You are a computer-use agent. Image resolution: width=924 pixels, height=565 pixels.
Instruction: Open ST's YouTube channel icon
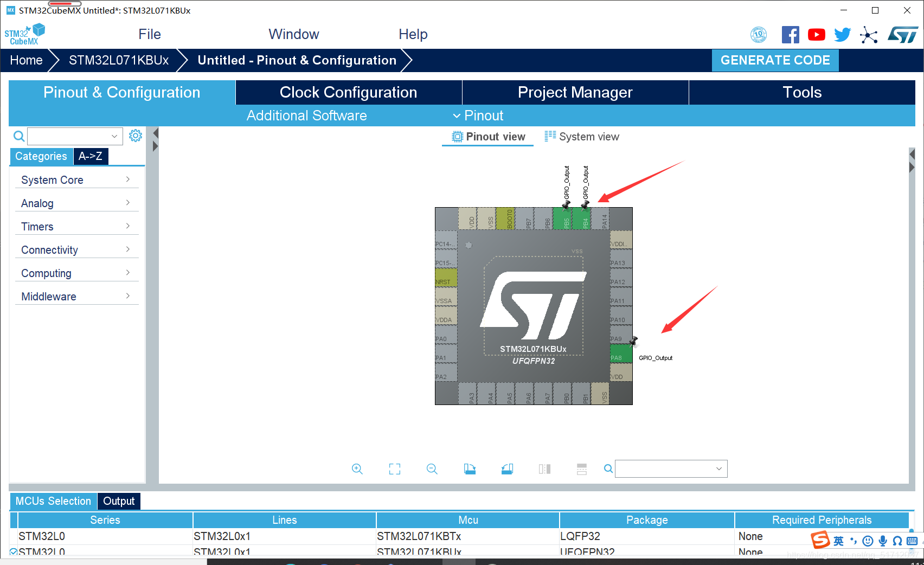tap(816, 35)
